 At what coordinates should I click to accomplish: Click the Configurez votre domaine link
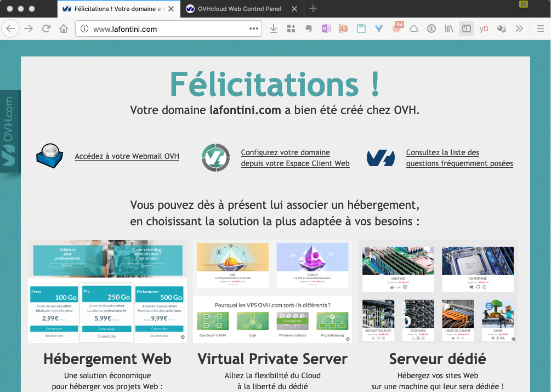coord(295,158)
